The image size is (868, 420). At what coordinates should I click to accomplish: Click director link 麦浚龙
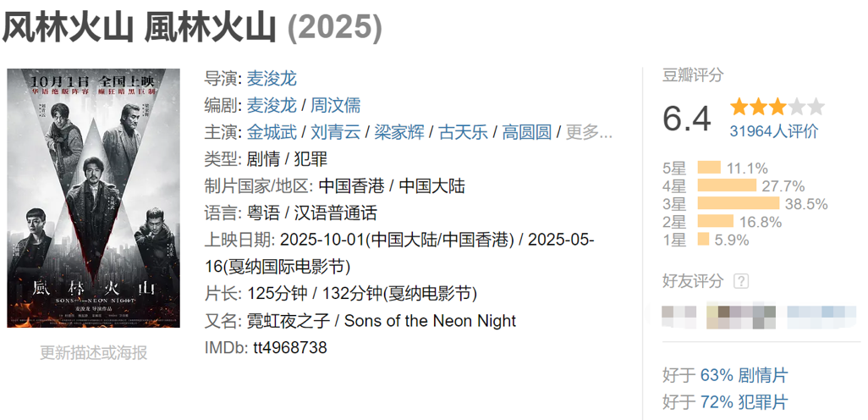[x=272, y=79]
